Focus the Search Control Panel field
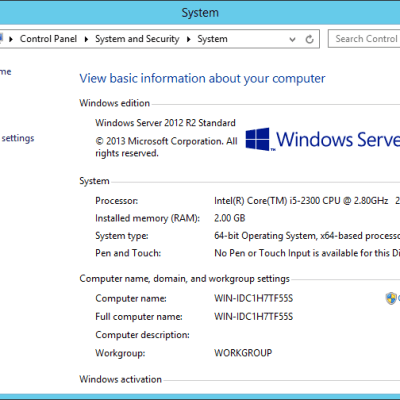Viewport: 400px width, 400px height. (x=364, y=39)
